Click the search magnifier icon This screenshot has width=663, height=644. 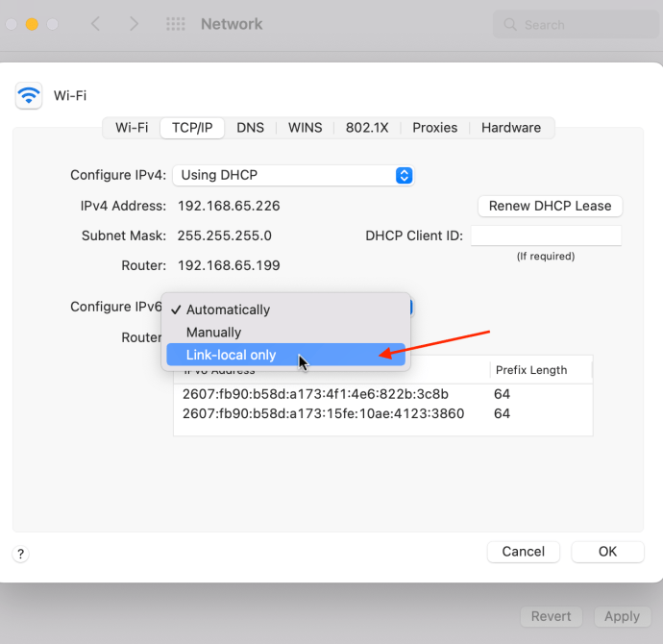click(510, 25)
